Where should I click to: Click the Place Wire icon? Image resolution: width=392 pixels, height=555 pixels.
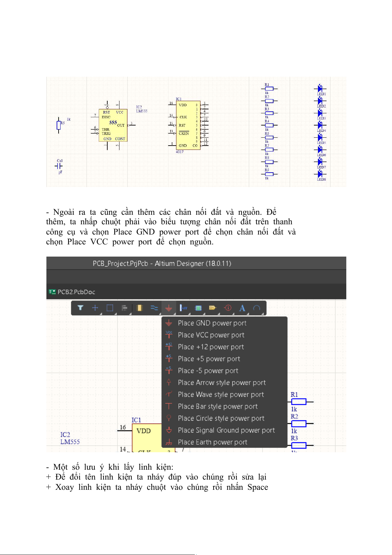(154, 308)
